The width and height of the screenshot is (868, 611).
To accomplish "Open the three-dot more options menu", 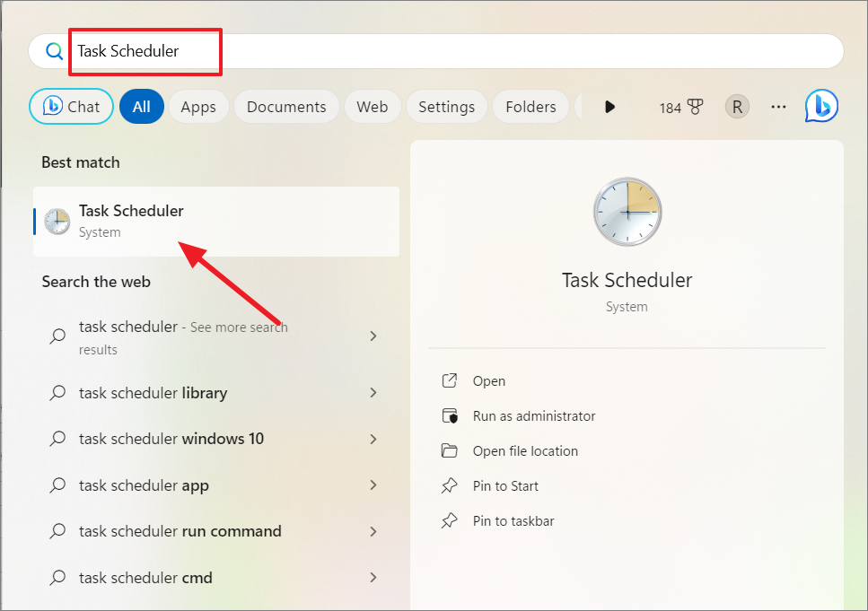I will pos(778,106).
